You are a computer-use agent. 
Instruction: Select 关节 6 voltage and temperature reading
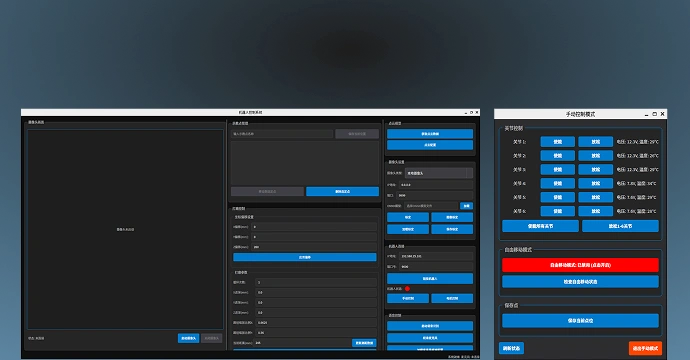click(636, 211)
